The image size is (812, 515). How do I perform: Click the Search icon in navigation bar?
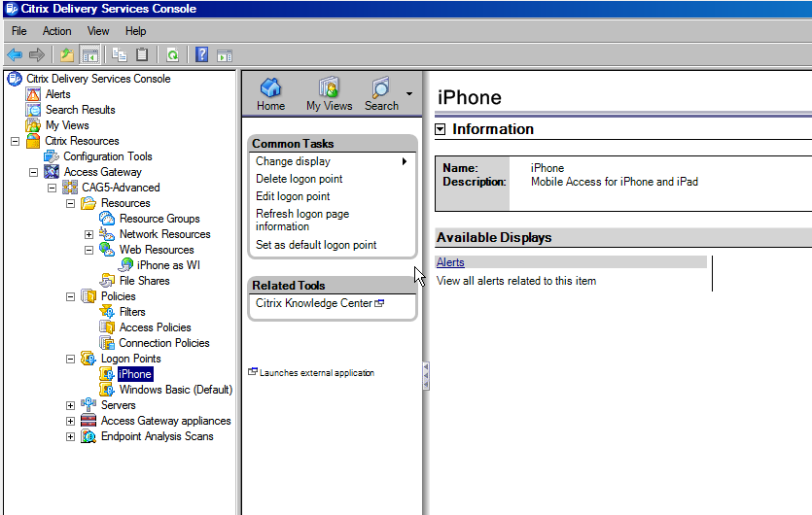(381, 93)
